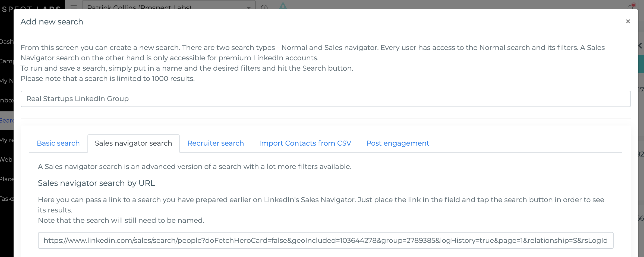Click text 'Please note that a search is limited to 1000 results.'

108,79
